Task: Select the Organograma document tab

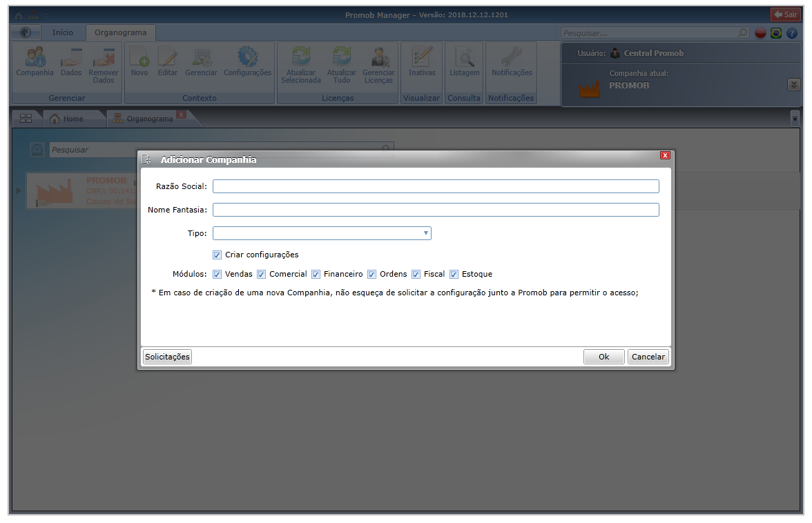Action: [x=150, y=119]
